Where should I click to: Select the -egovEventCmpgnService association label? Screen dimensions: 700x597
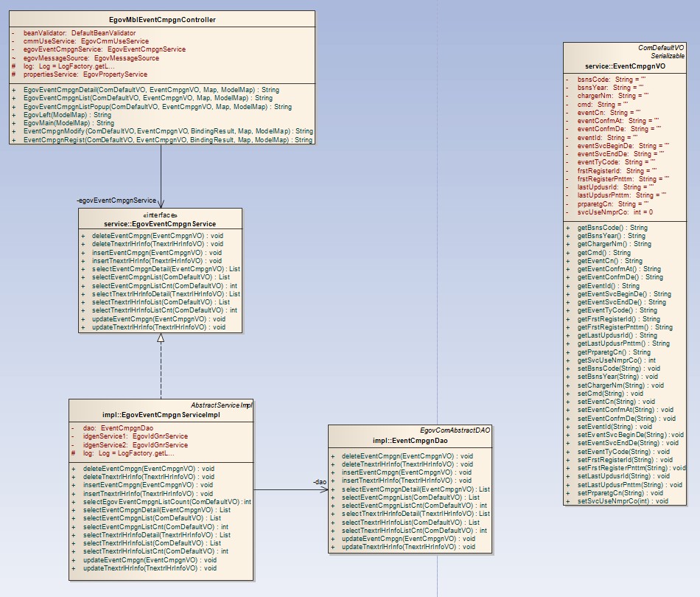tap(116, 200)
